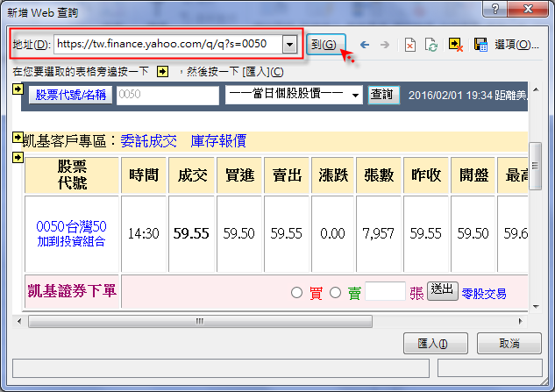Click the address URL input field
The height and width of the screenshot is (392, 555).
[168, 44]
